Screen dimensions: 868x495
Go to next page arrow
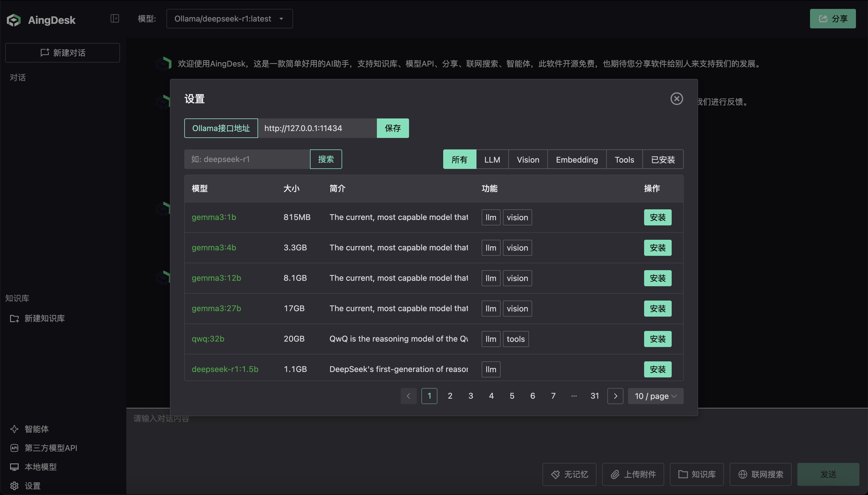(x=615, y=396)
